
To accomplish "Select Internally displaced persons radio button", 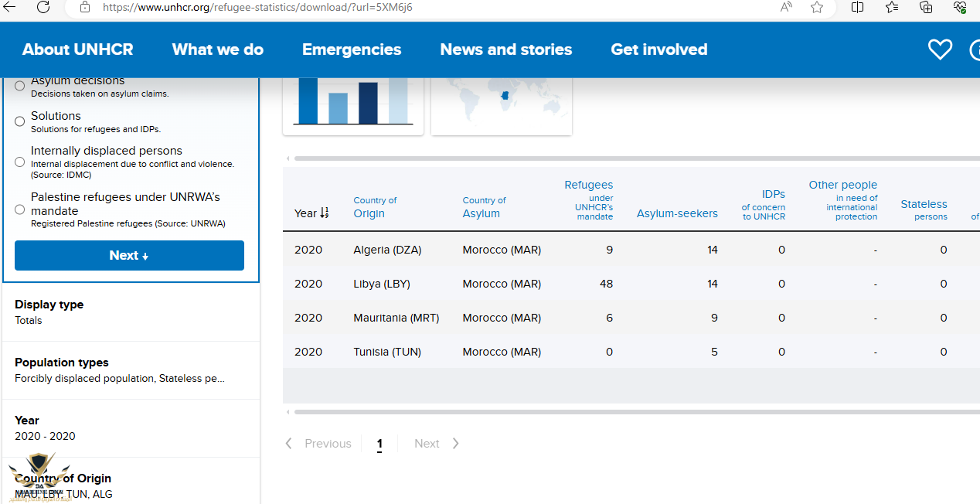I will click(20, 162).
